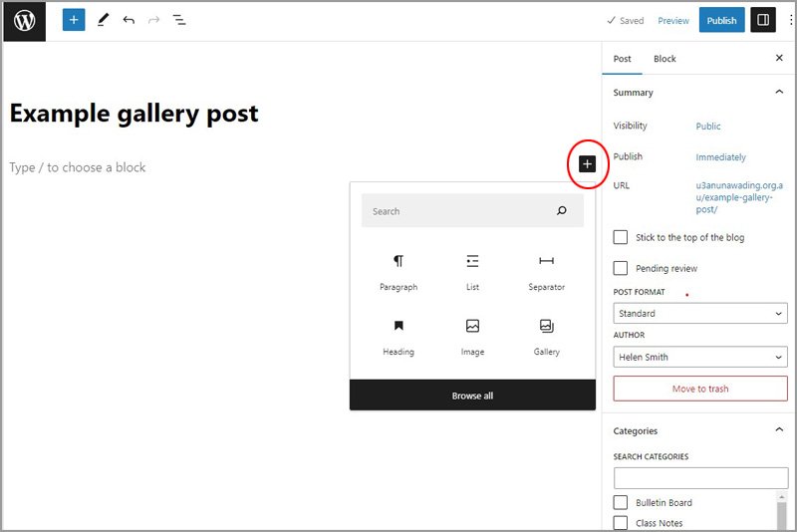Tick the Bulletin Board category

[620, 502]
